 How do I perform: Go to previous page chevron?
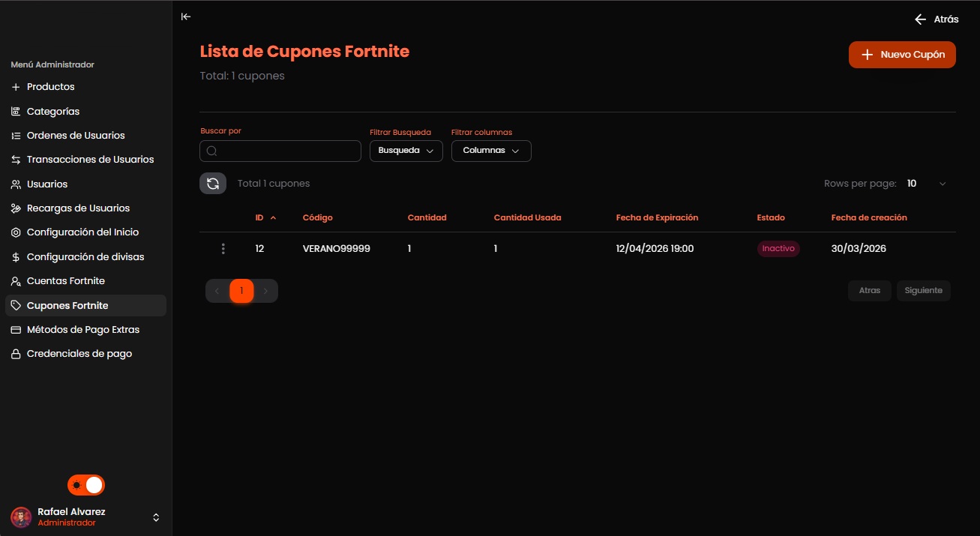pos(217,291)
